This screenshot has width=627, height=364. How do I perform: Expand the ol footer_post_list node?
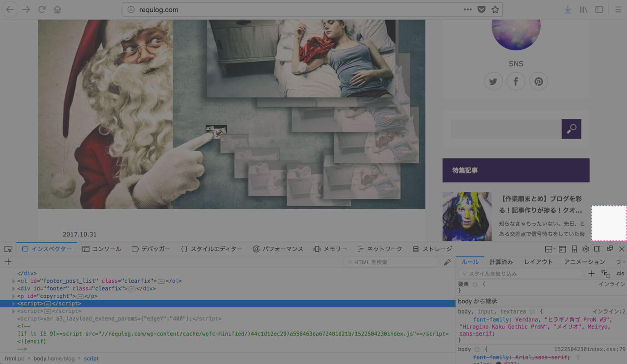coord(14,281)
